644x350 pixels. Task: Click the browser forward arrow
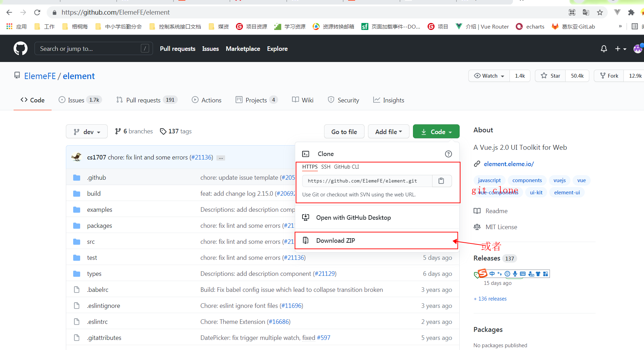(x=23, y=13)
